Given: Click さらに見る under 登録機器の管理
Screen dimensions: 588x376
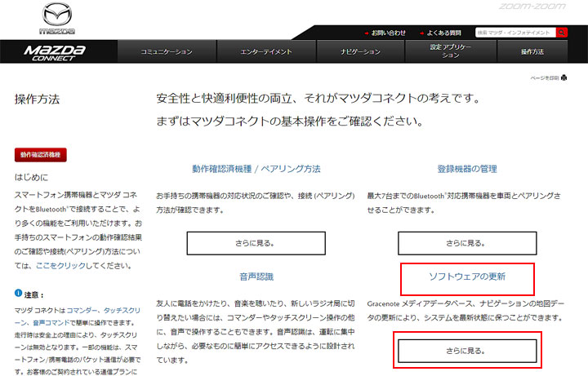Looking at the screenshot, I should click(467, 243).
